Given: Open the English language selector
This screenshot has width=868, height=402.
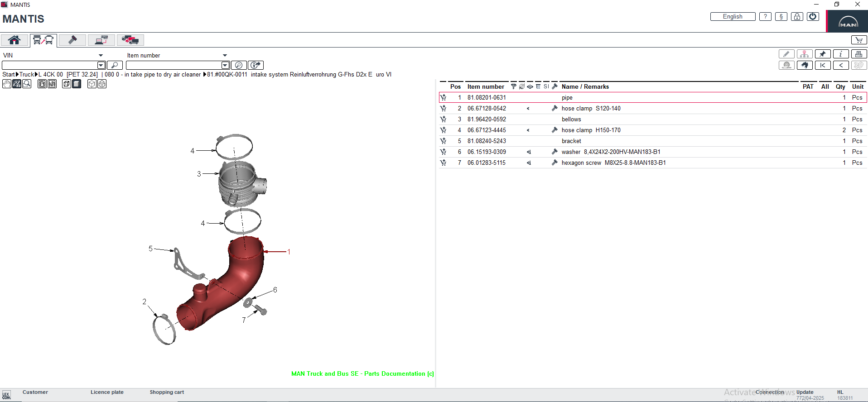Looking at the screenshot, I should pyautogui.click(x=733, y=17).
